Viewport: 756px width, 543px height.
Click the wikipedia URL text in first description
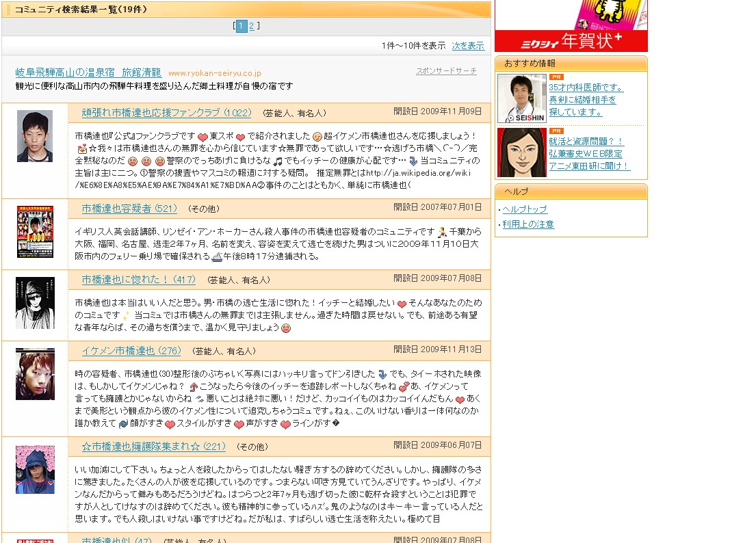273,178
